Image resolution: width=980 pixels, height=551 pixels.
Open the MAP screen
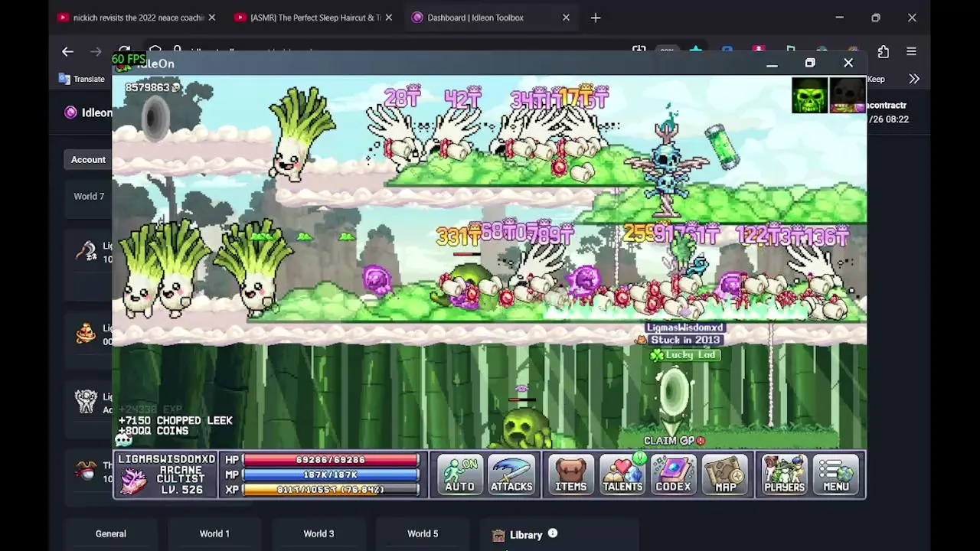725,474
